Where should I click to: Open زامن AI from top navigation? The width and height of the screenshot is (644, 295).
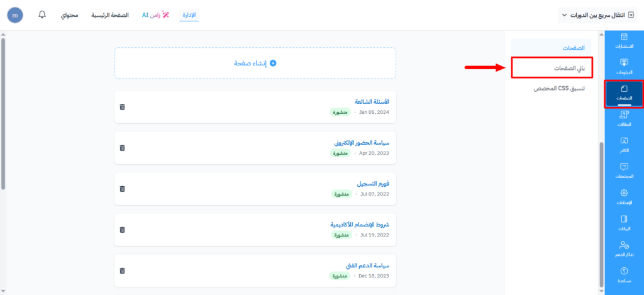[156, 14]
